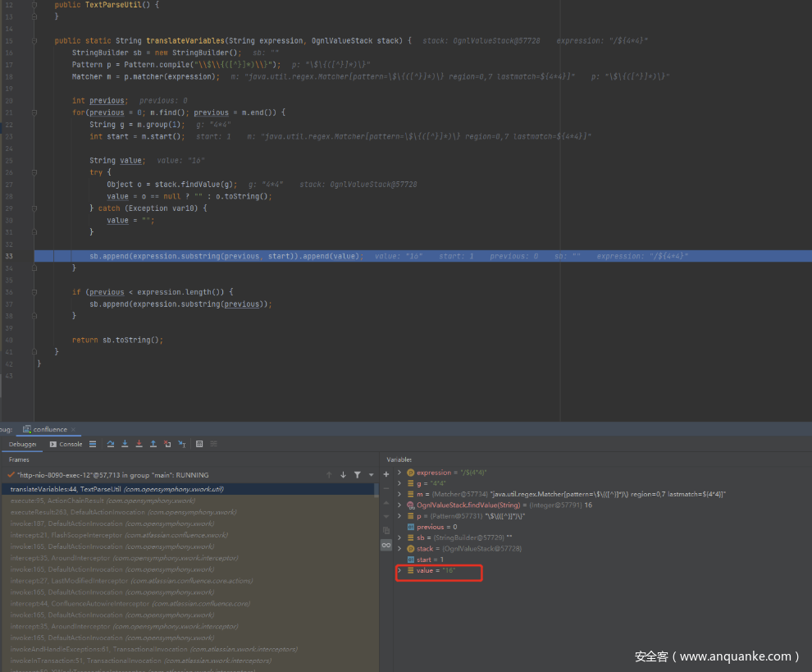Open the thread selector dropdown arrow
Screen dimensions: 812x672
coord(371,475)
